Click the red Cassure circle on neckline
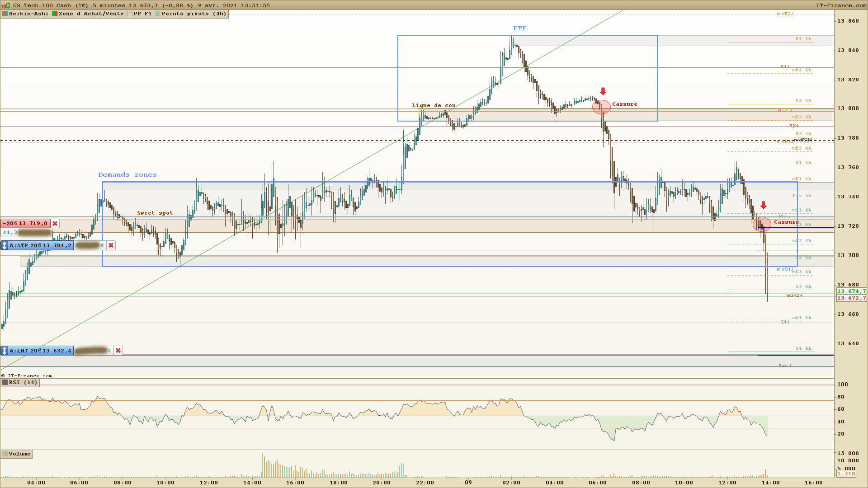This screenshot has height=488, width=868. (x=601, y=107)
